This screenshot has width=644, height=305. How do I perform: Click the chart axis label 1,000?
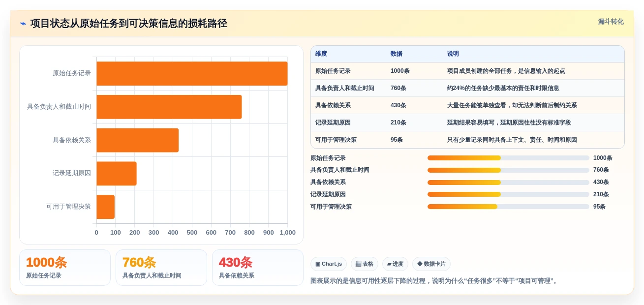click(x=287, y=233)
